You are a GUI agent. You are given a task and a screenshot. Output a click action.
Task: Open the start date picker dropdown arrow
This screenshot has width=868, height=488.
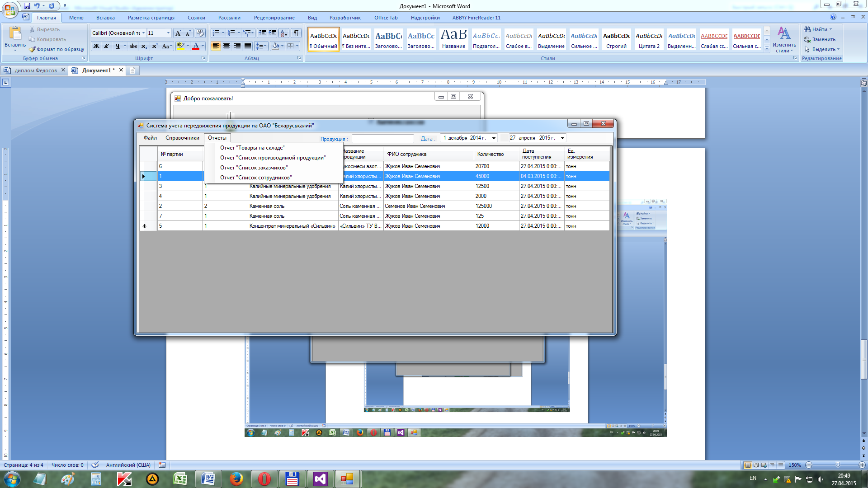click(x=494, y=138)
